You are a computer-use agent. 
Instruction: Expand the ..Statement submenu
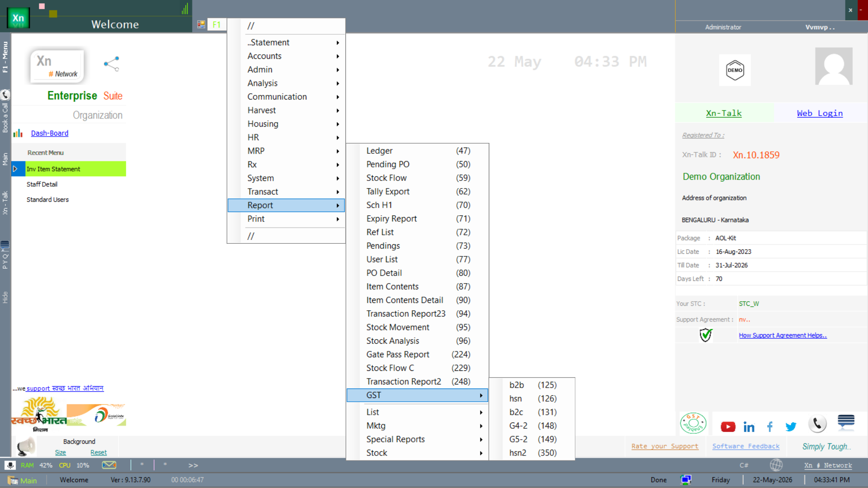point(286,42)
